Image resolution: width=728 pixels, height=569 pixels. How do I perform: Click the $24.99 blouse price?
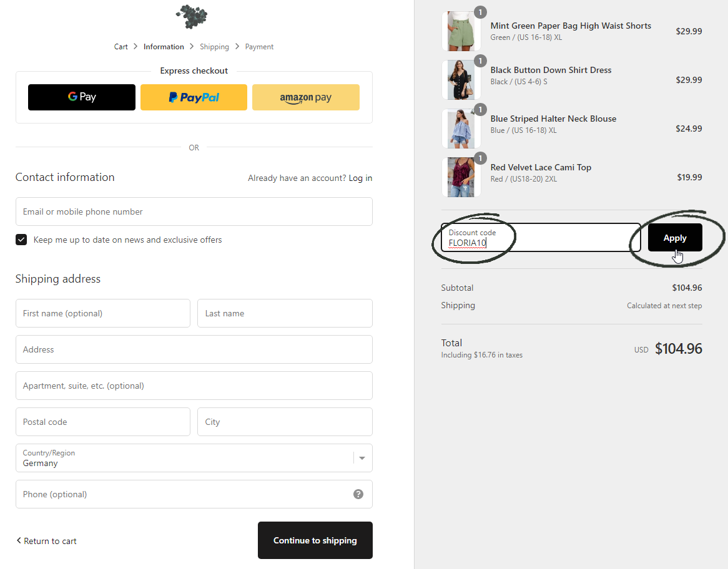[689, 129]
